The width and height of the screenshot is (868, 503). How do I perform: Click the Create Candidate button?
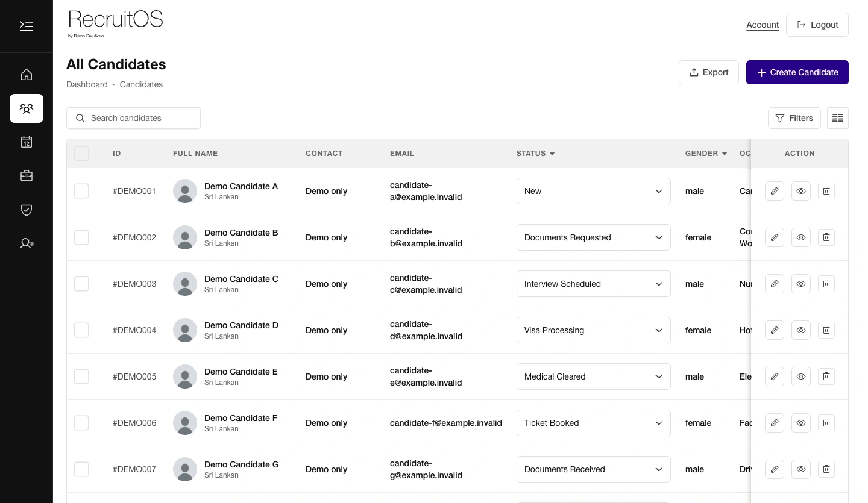tap(797, 72)
